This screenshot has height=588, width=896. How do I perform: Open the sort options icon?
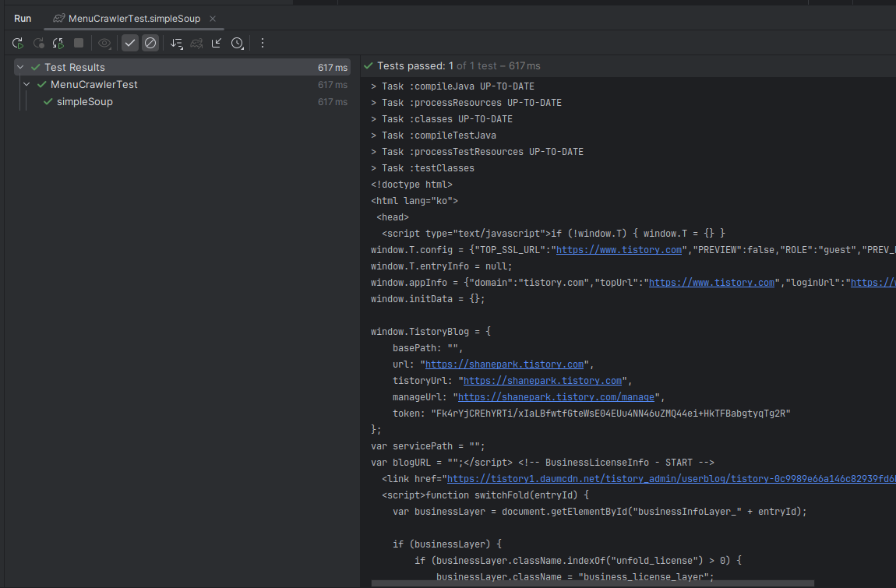pyautogui.click(x=177, y=43)
